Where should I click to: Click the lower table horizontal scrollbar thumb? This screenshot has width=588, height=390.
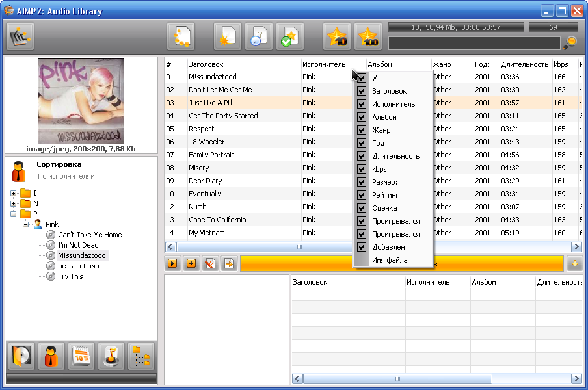(397, 379)
